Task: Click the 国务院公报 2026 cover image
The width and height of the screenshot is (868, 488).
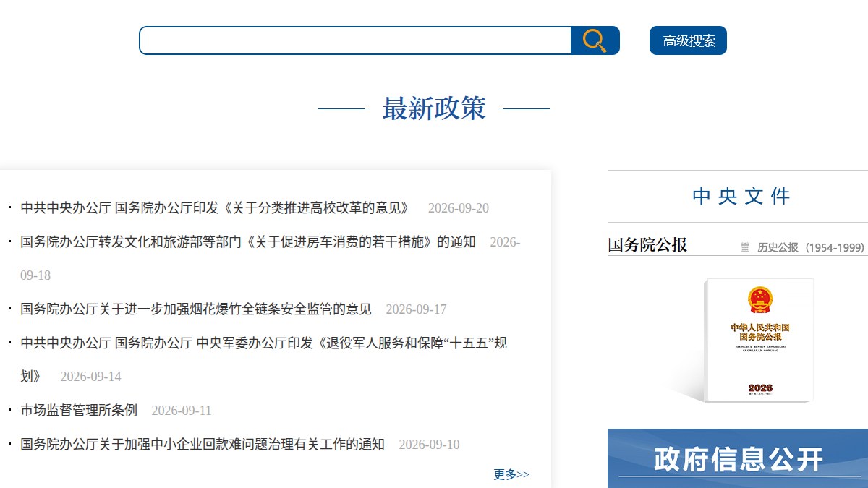Action: [x=759, y=340]
